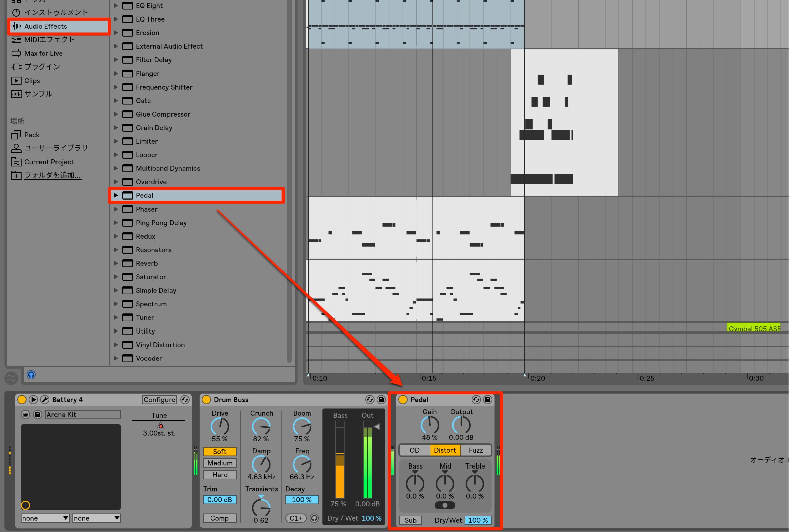
Task: Expand the Erosion device folder
Action: point(116,33)
